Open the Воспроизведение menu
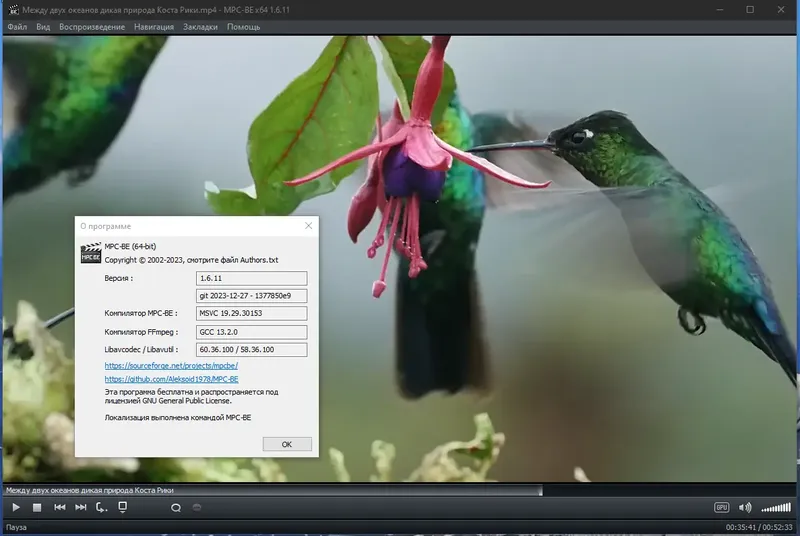Screen dimensions: 800x536 click(92, 27)
